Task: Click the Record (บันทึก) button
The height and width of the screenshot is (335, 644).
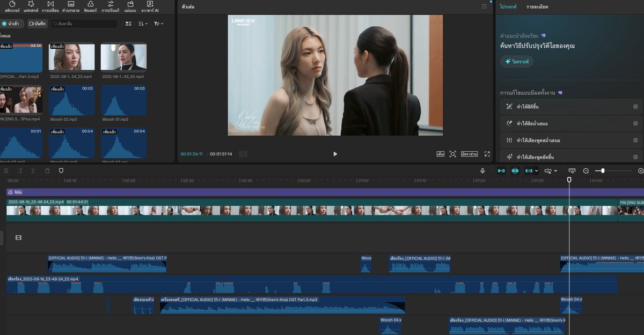Action: [38, 24]
